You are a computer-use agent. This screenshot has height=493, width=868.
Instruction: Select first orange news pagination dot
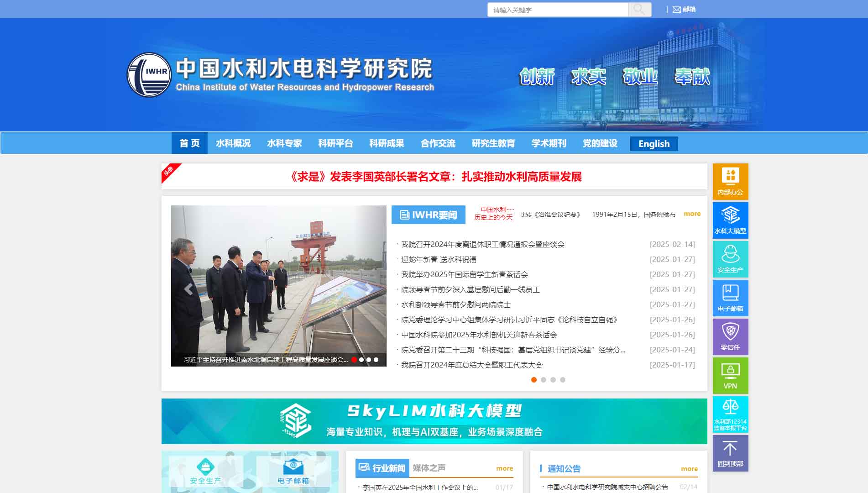coord(534,380)
